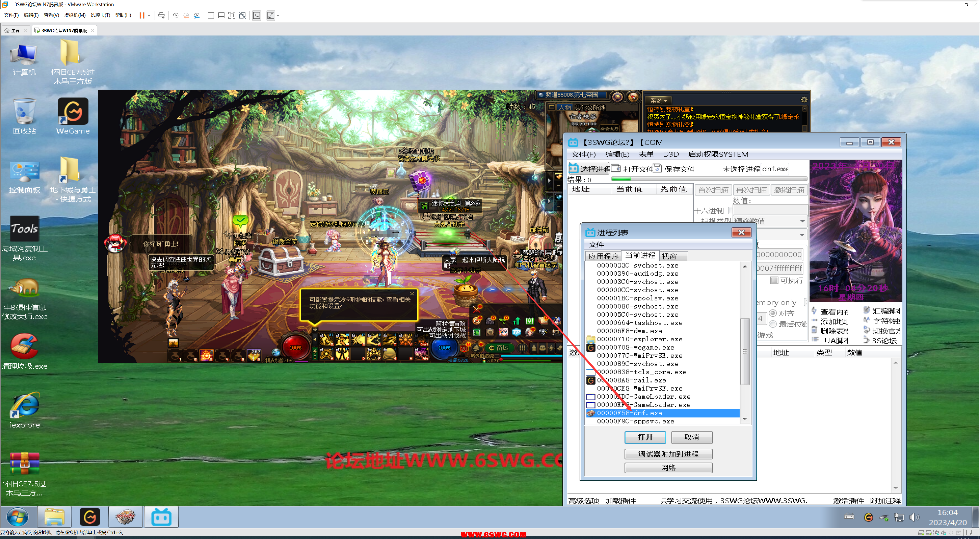Open the 清理垃圾.exe desktop icon
Screen dimensions: 980x539
coord(24,351)
